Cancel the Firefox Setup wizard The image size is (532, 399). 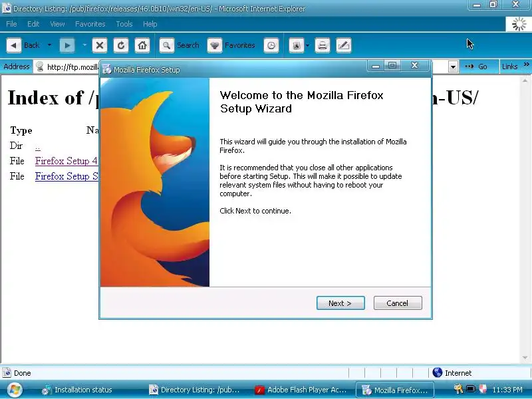tap(398, 303)
